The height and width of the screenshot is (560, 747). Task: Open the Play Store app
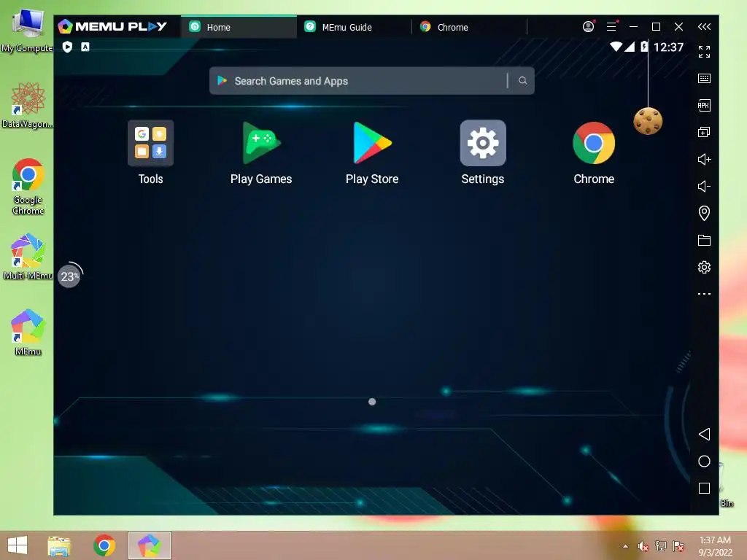372,143
